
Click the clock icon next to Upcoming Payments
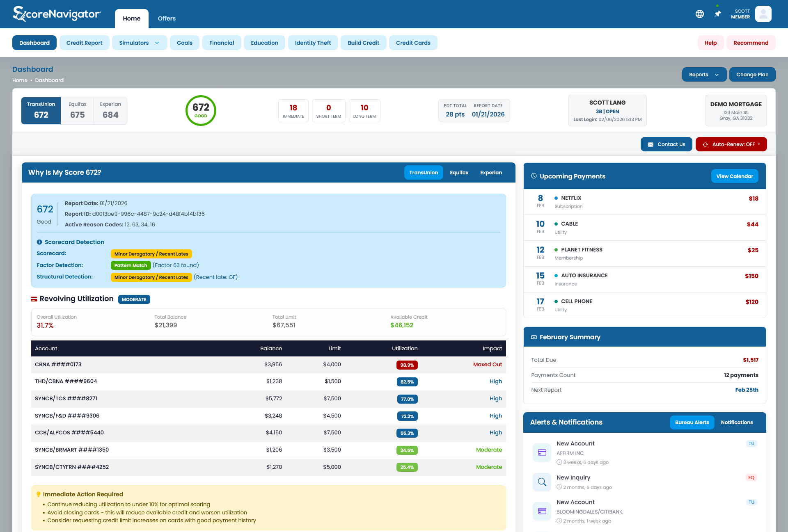534,176
